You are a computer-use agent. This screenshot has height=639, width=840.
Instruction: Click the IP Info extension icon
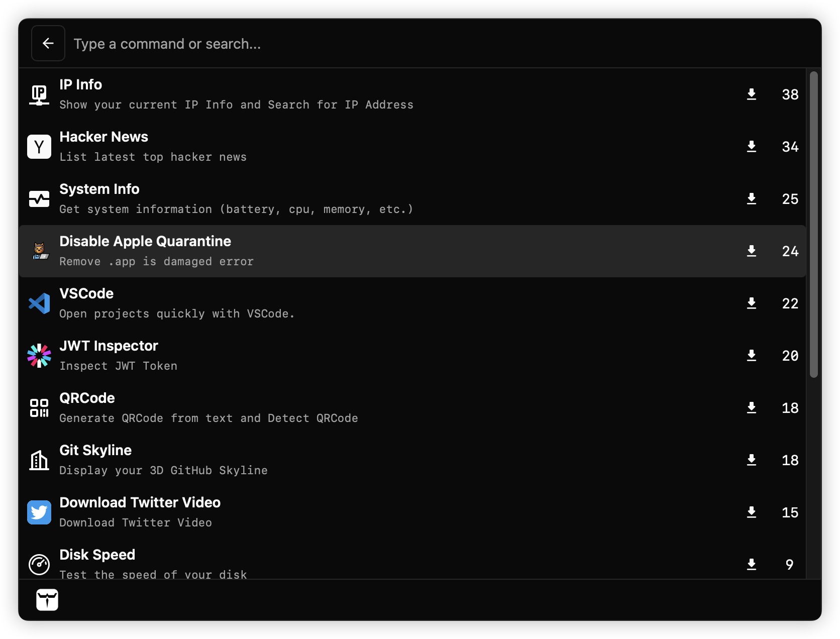coord(39,94)
